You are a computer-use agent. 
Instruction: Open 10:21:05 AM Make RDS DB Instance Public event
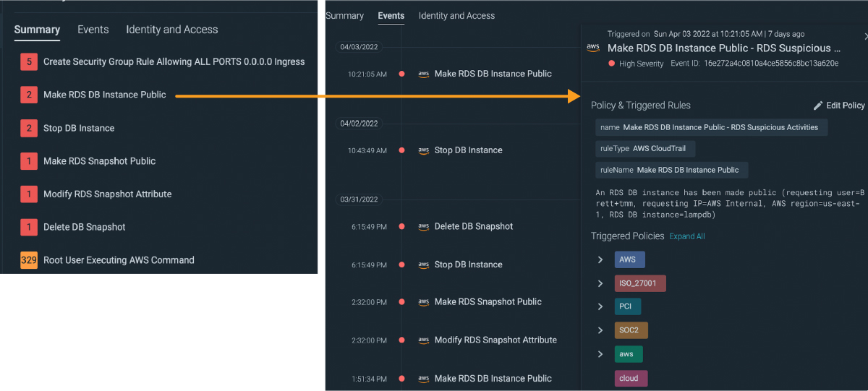pos(493,74)
